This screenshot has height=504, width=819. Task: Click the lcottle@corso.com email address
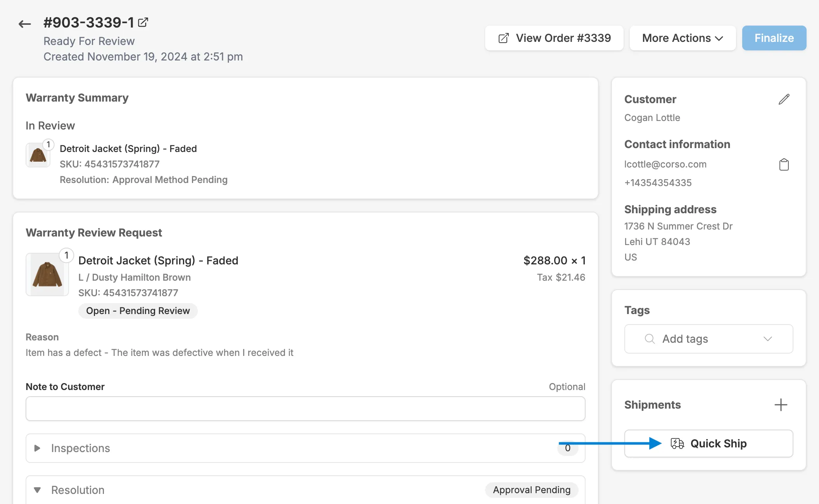(665, 164)
